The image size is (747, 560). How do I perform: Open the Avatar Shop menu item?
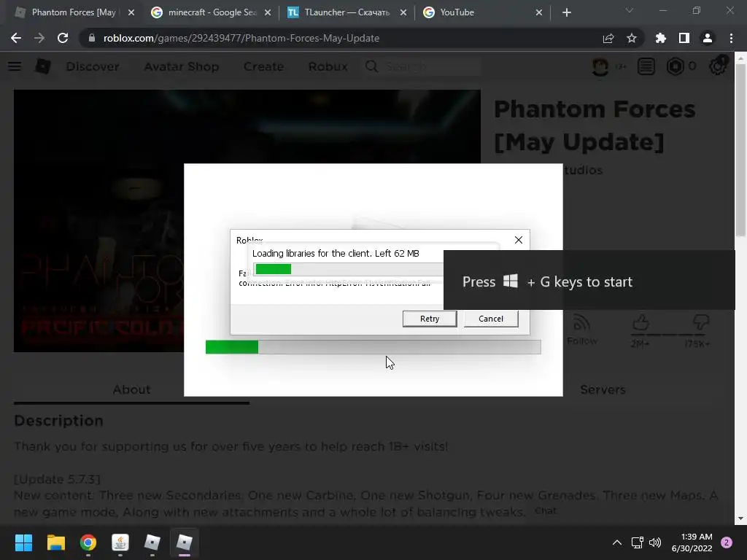(182, 66)
